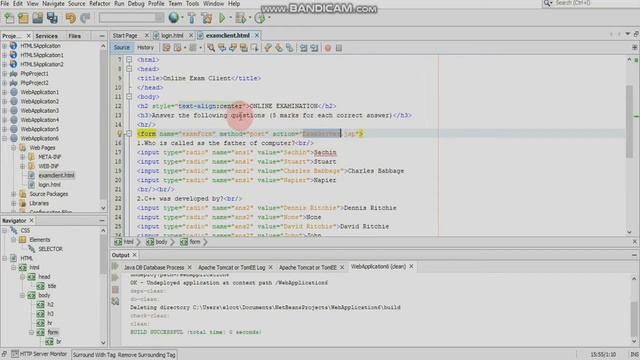Switch to the login.html editor tab

pyautogui.click(x=172, y=36)
